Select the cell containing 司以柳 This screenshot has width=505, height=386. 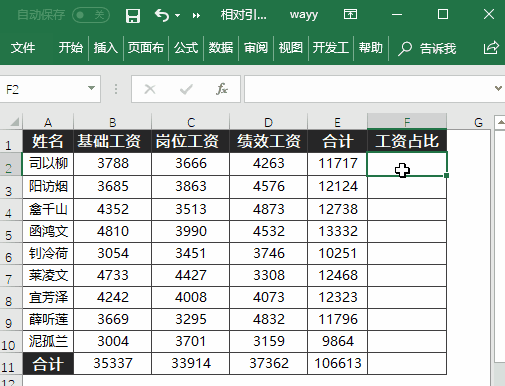(x=48, y=164)
